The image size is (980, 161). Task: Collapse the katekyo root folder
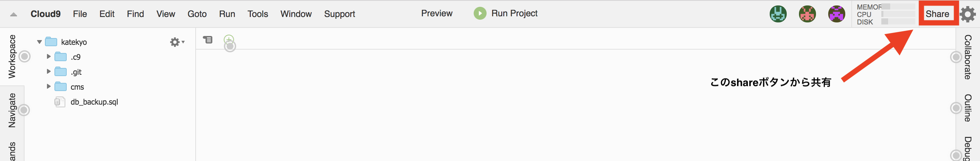click(x=39, y=42)
